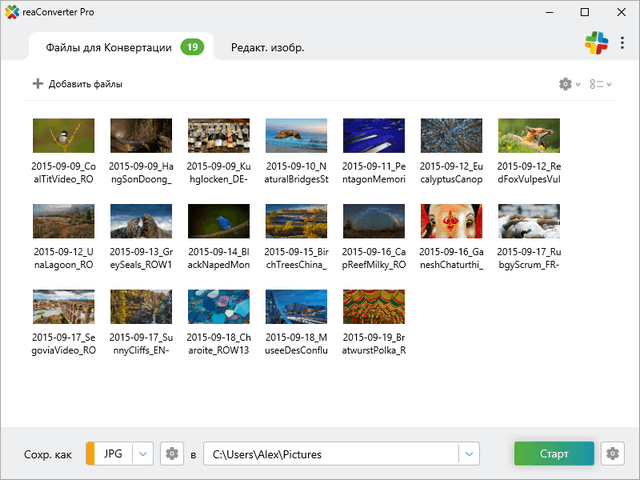
Task: Click filename 2015-09-15_BirchTreesChina_
Action: (x=296, y=258)
